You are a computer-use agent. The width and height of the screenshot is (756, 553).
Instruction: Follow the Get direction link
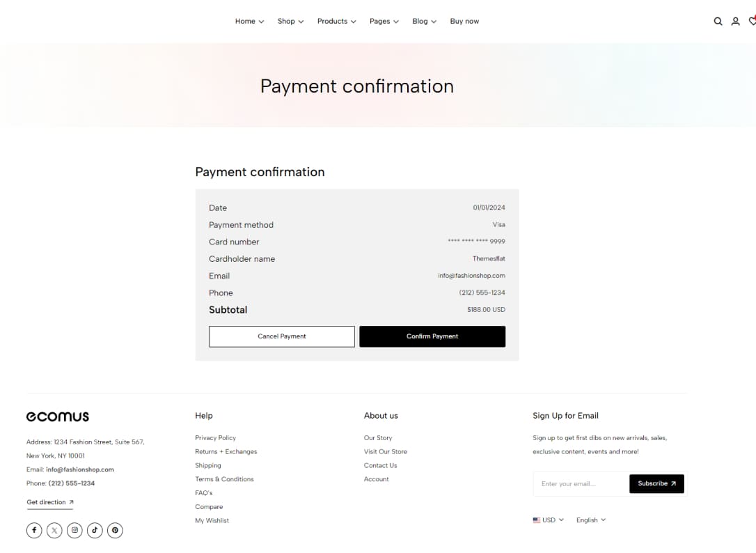[x=50, y=502]
